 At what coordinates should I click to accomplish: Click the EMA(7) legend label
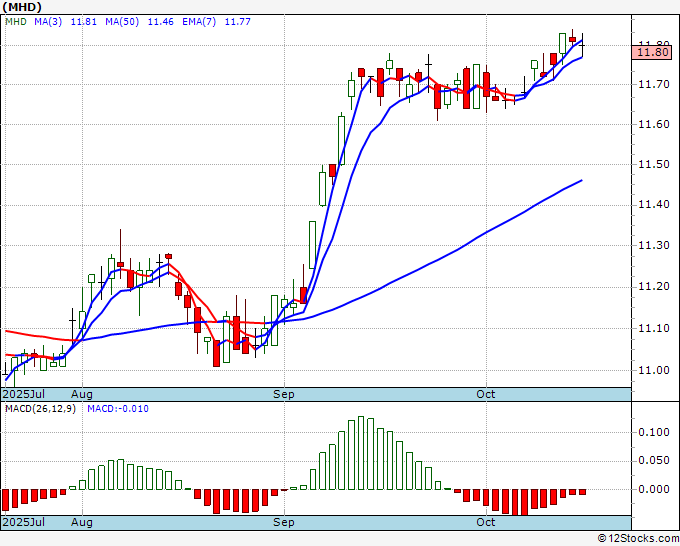pyautogui.click(x=199, y=22)
